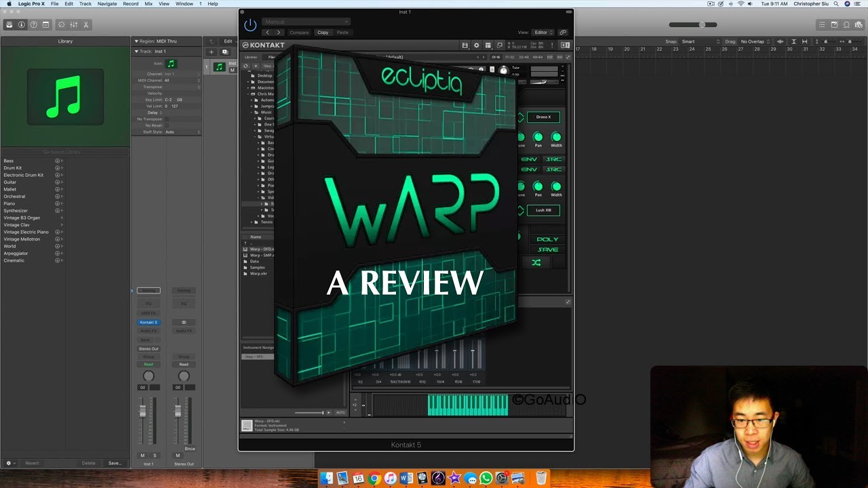Click the Paste button in plug-in header
The height and width of the screenshot is (488, 868).
(342, 33)
